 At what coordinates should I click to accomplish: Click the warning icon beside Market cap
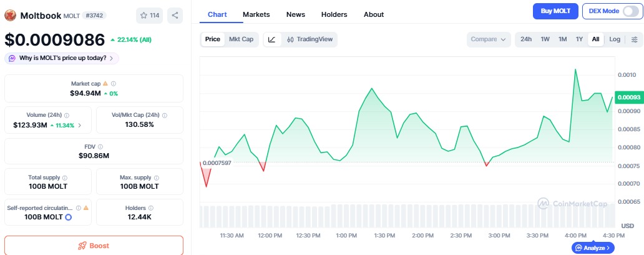point(105,83)
